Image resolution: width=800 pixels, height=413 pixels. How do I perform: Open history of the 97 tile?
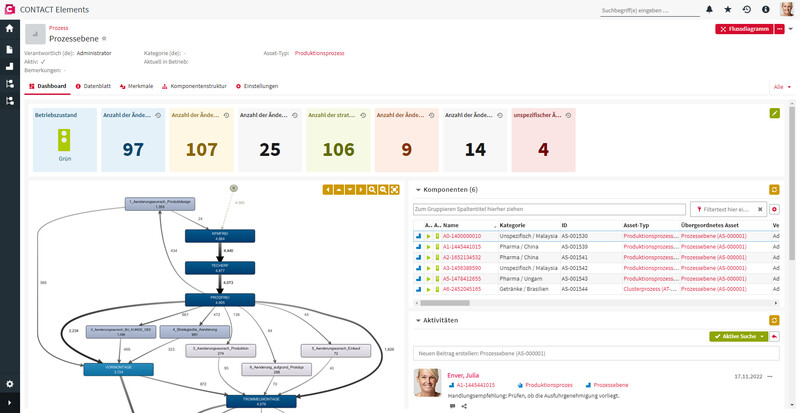(158, 115)
